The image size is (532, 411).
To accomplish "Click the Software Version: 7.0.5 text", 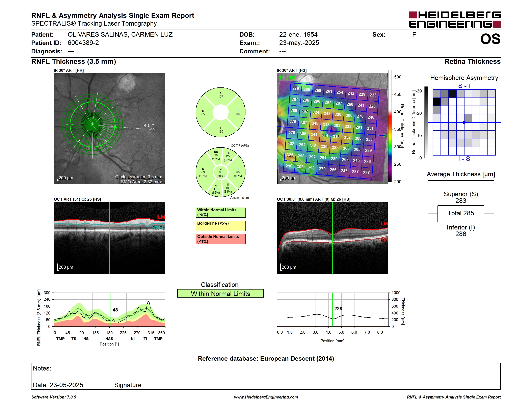I will (54, 397).
